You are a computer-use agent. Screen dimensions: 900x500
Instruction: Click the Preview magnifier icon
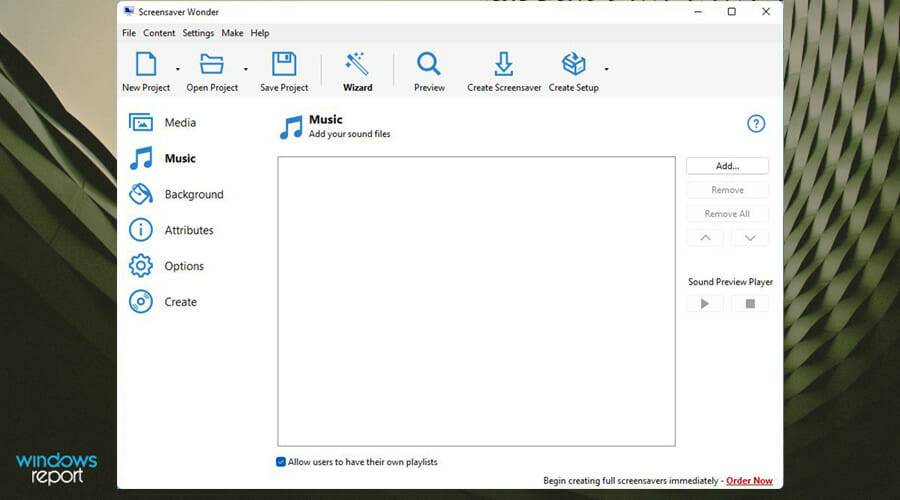[x=429, y=65]
